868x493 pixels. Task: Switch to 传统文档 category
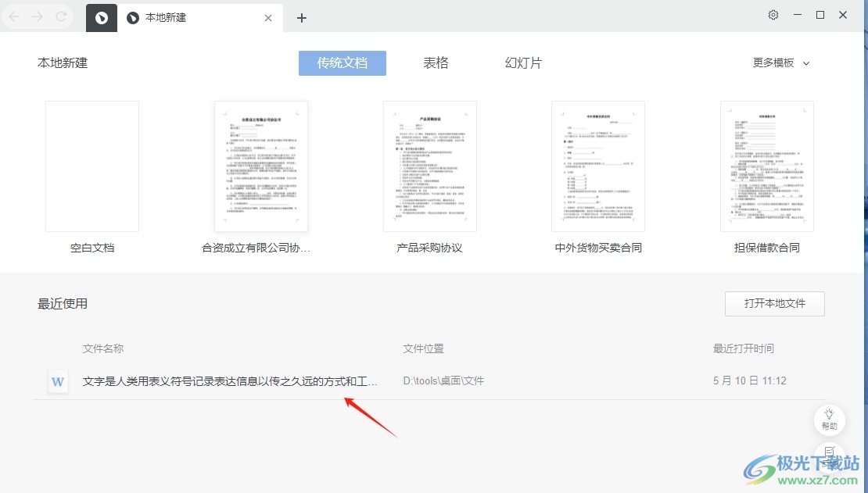coord(342,63)
